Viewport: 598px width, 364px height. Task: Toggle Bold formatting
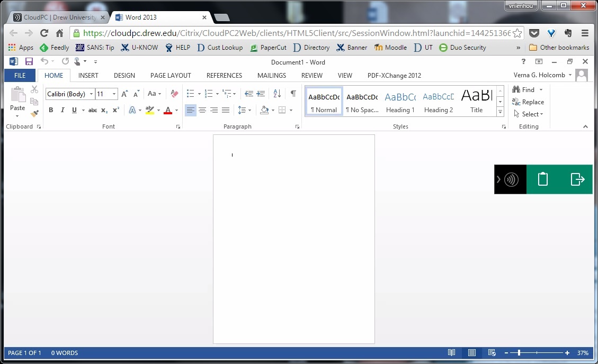click(51, 110)
